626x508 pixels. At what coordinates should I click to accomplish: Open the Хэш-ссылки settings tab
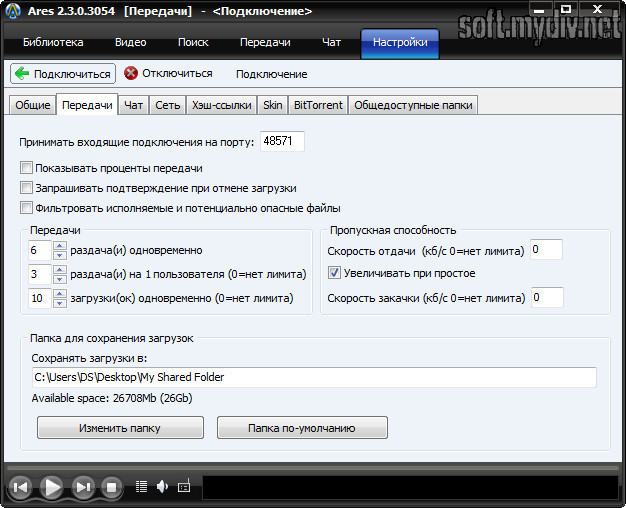[222, 105]
